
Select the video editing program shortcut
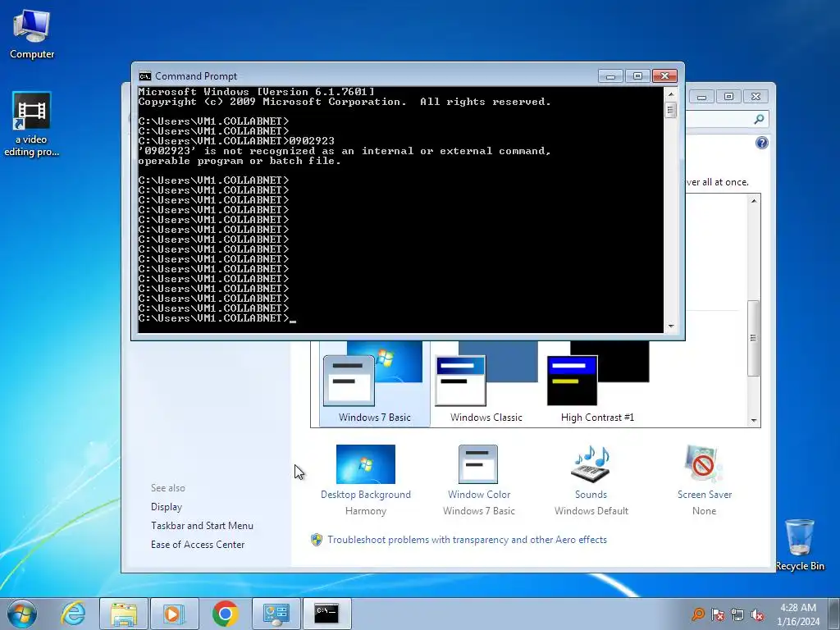coord(32,125)
